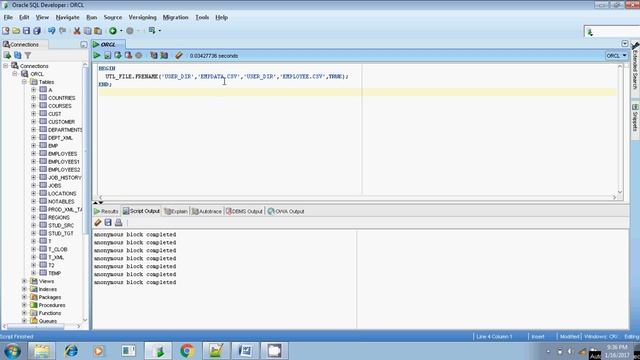Image resolution: width=640 pixels, height=360 pixels.
Task: Click the Save All icon in main toolbar
Action: (37, 31)
